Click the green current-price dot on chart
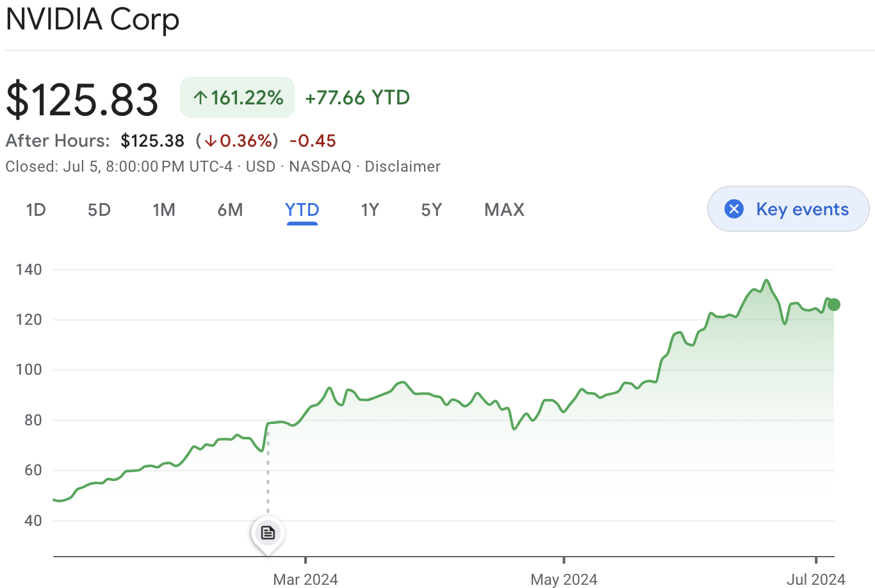 [833, 305]
